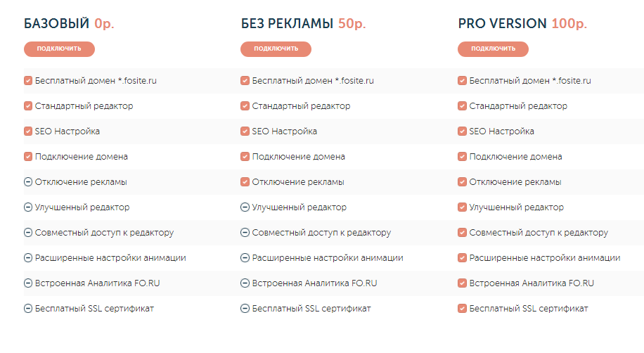Click checkmark beside Бесплатный SSL сертификат in PRO VERSION
This screenshot has height=353, width=644.
pos(462,309)
